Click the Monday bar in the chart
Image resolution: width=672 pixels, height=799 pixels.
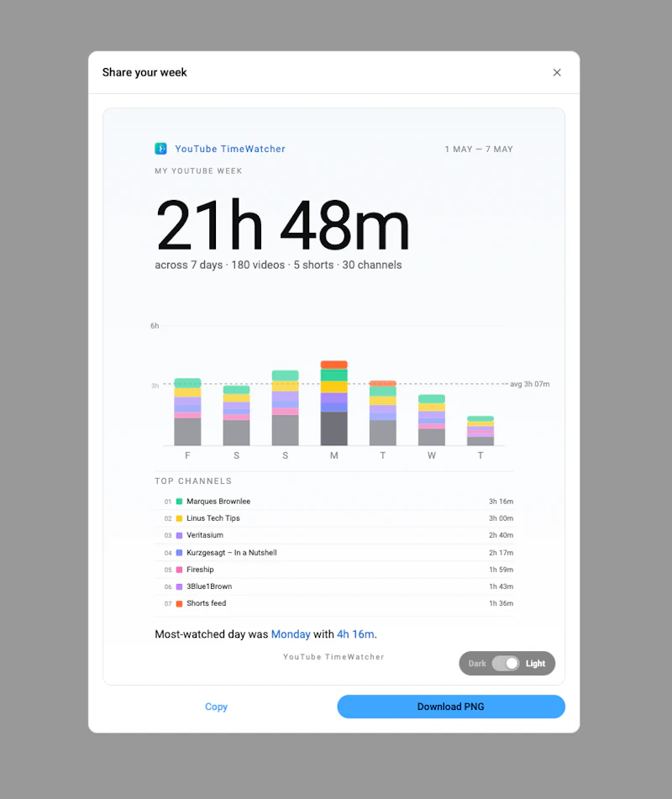tap(334, 403)
